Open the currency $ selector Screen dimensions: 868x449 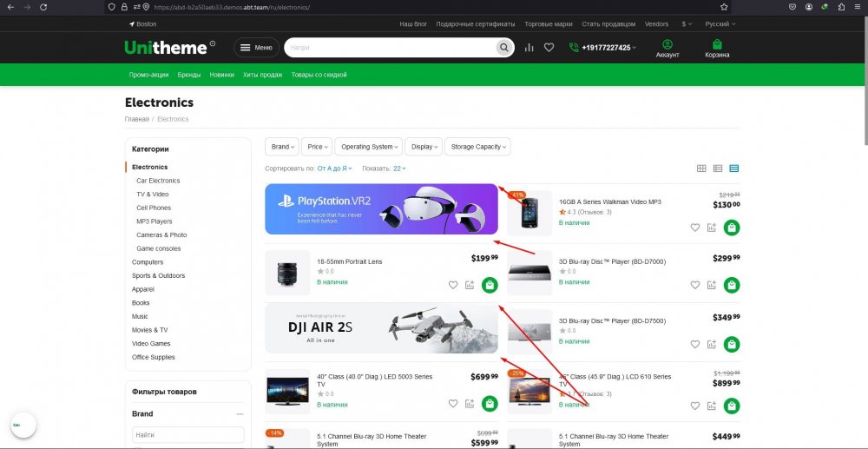(687, 24)
